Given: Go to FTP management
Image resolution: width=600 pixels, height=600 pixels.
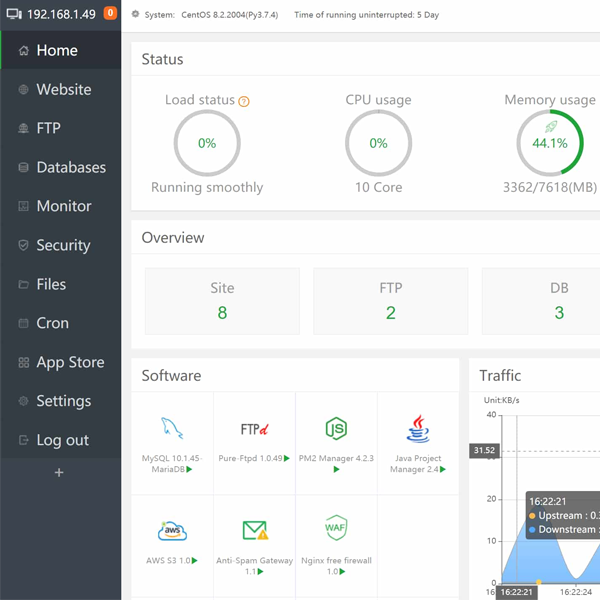Looking at the screenshot, I should click(x=60, y=128).
